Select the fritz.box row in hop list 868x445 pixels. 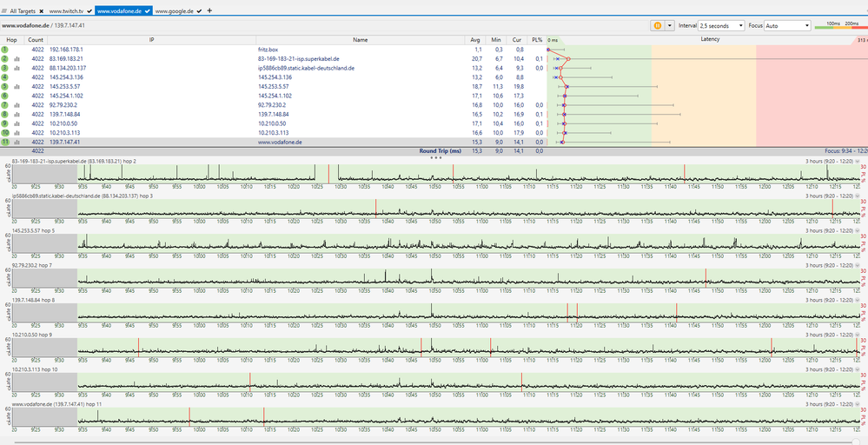[268, 50]
